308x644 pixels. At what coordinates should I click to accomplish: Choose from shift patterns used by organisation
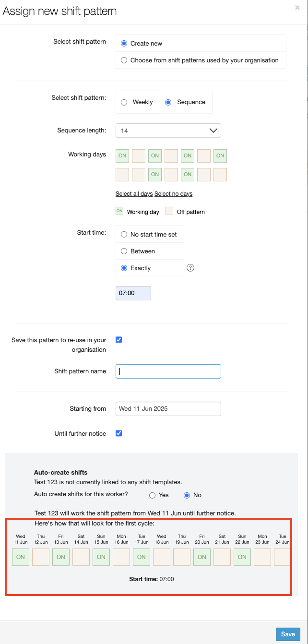[124, 60]
